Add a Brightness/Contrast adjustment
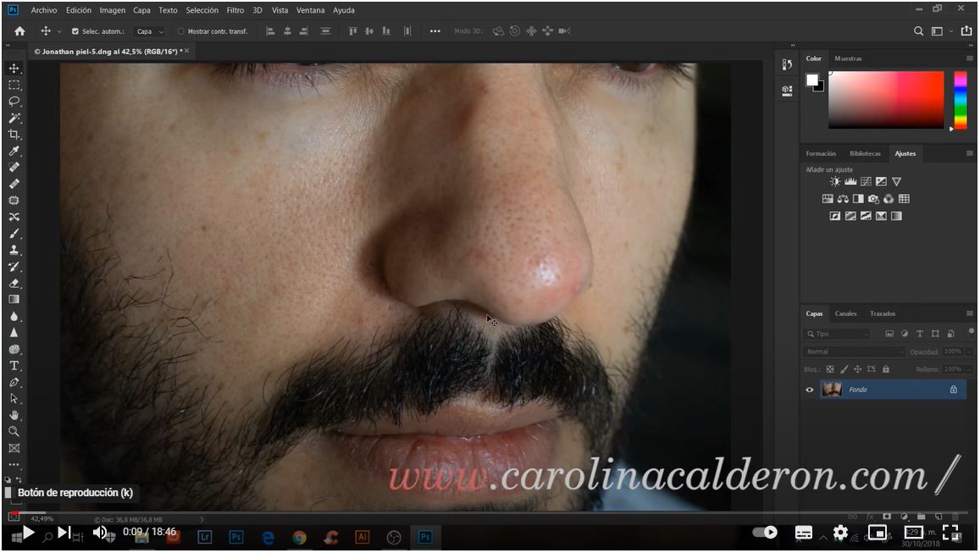The height and width of the screenshot is (553, 980). (835, 182)
